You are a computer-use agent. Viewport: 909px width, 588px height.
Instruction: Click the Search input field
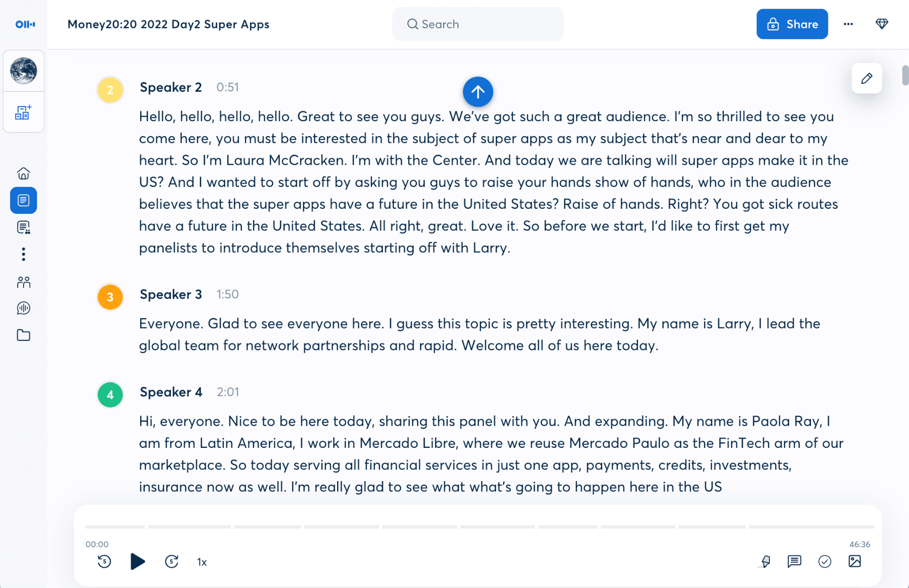478,24
